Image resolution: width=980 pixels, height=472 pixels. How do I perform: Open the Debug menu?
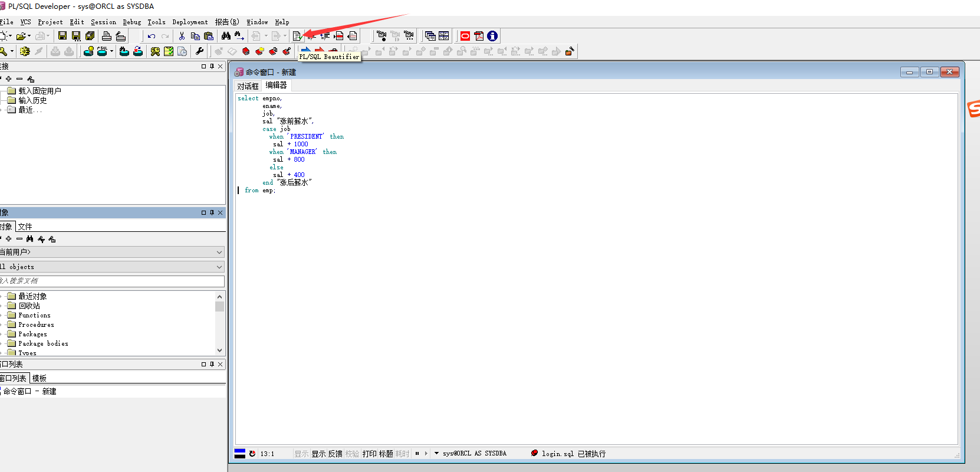(132, 22)
